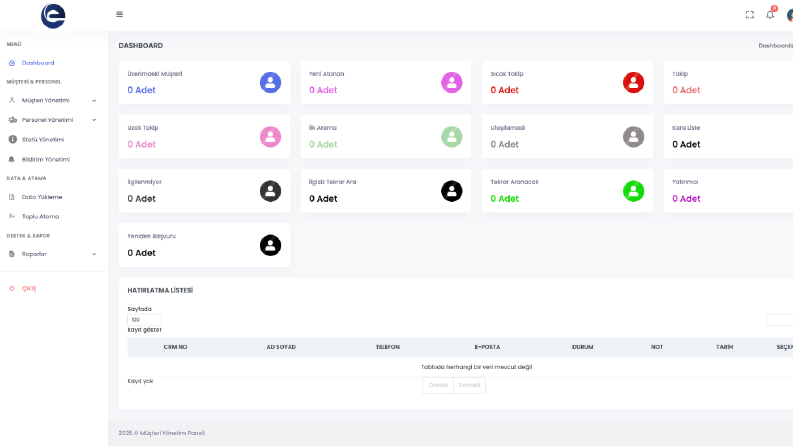The height and width of the screenshot is (446, 793).
Task: Open Dashboard in the sidebar menu
Action: point(38,63)
